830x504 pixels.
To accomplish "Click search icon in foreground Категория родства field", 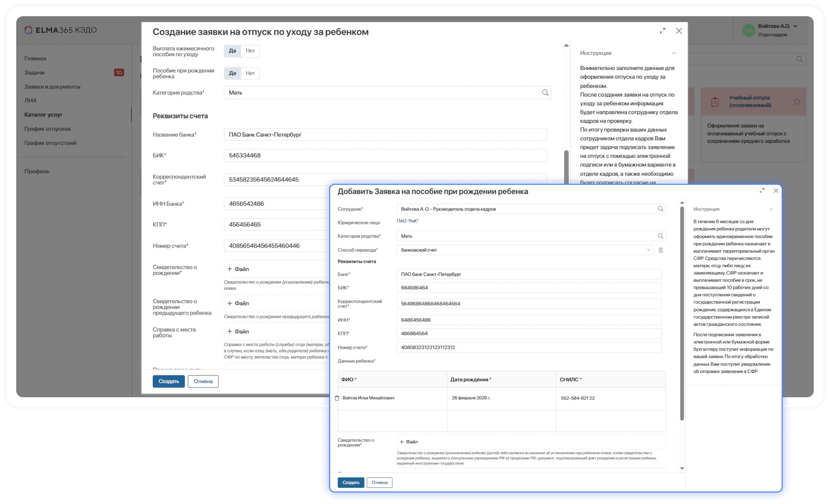I will pyautogui.click(x=660, y=236).
